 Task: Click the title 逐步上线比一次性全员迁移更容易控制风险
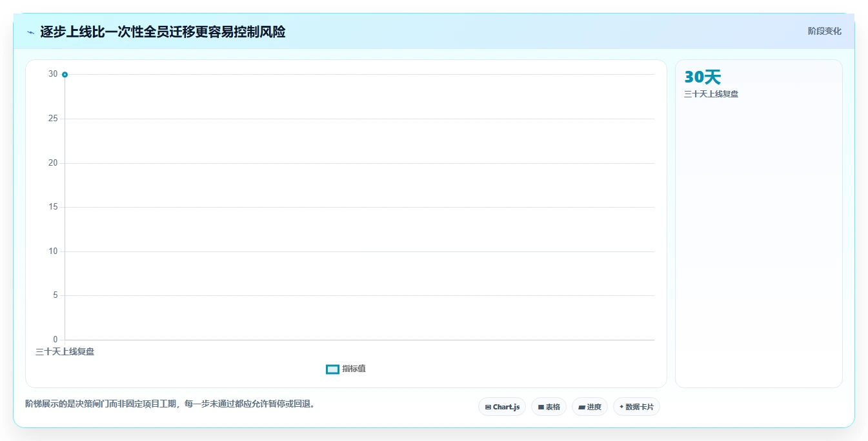coord(163,32)
